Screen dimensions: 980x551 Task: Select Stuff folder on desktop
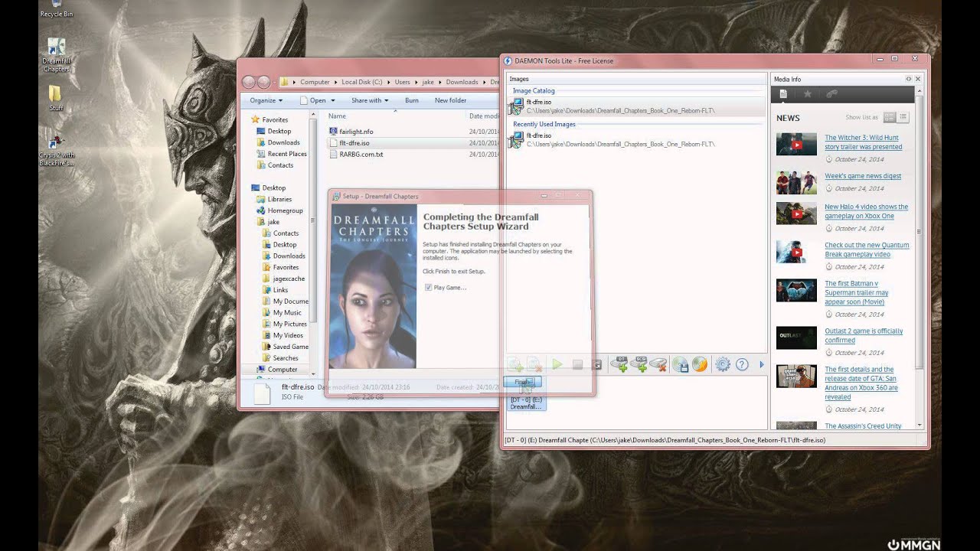click(x=55, y=99)
